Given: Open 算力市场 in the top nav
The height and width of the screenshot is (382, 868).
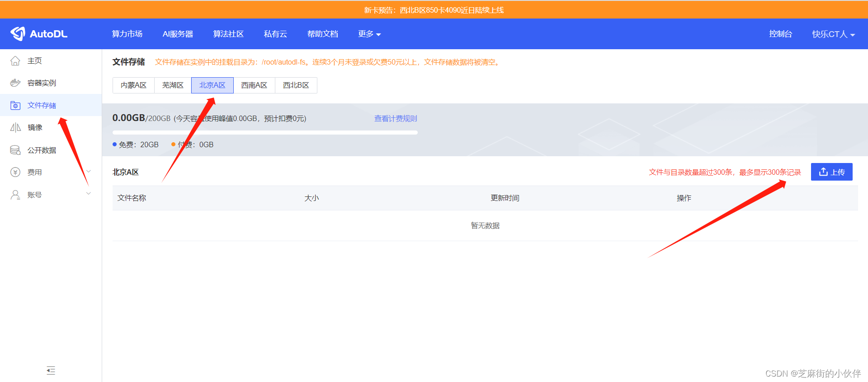Looking at the screenshot, I should click(x=127, y=34).
